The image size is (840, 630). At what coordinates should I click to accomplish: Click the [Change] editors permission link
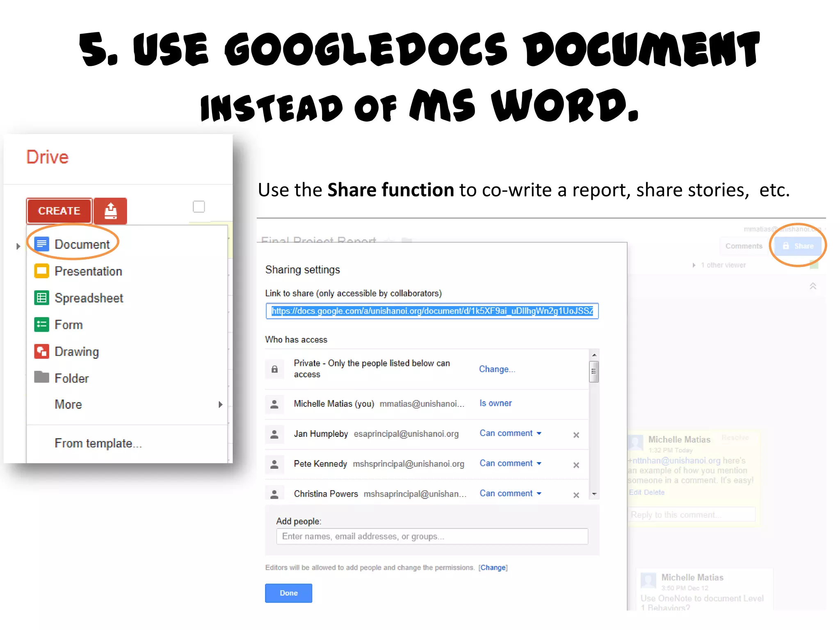493,568
